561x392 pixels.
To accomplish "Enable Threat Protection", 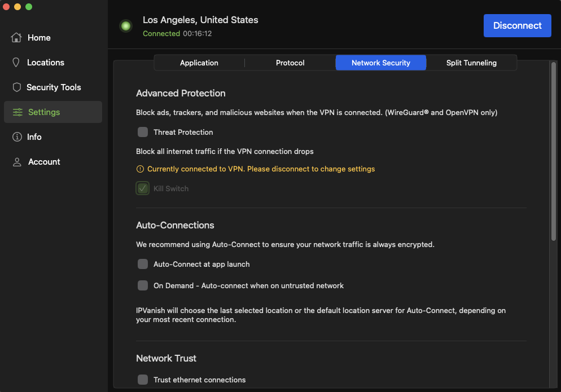I will [142, 132].
